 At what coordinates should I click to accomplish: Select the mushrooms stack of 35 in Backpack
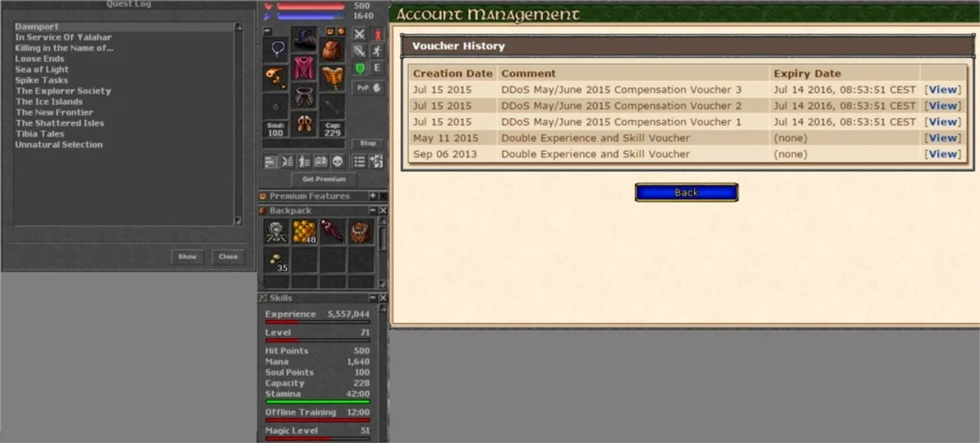tap(276, 260)
